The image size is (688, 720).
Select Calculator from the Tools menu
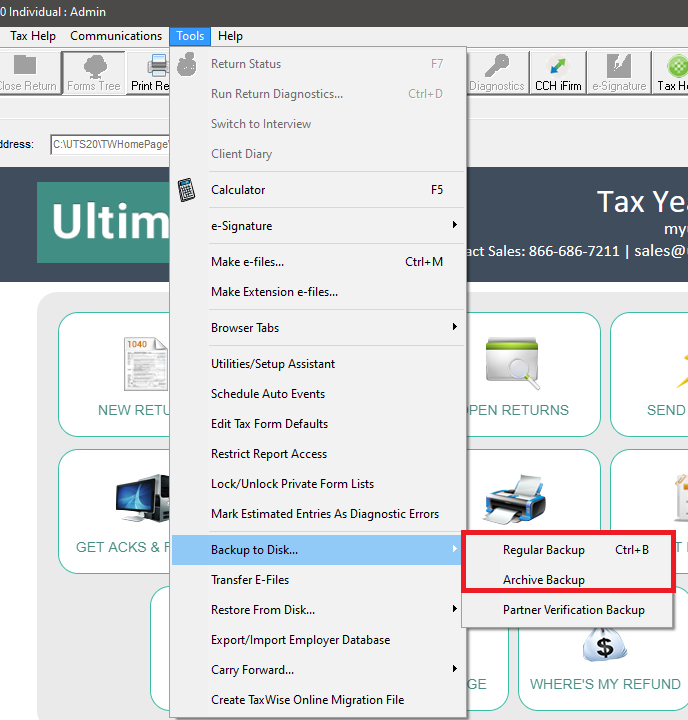[318, 190]
